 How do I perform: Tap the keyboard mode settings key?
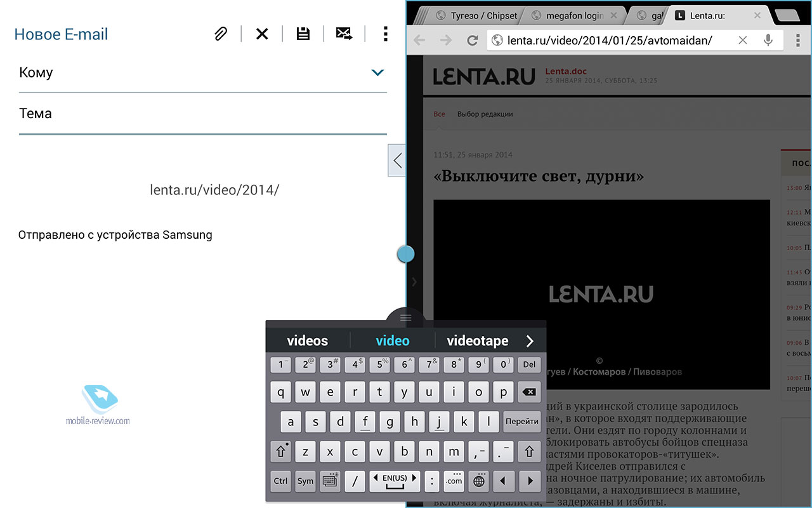click(x=330, y=481)
